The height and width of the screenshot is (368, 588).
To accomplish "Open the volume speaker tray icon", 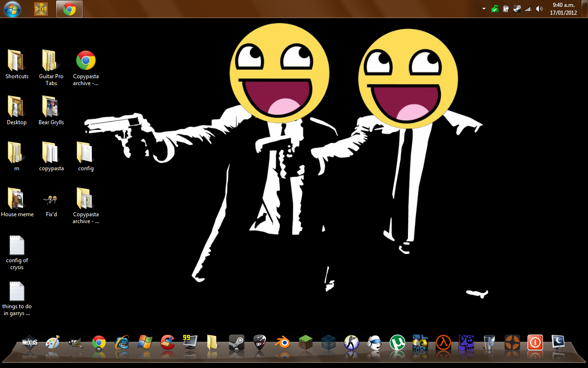I will [x=539, y=9].
